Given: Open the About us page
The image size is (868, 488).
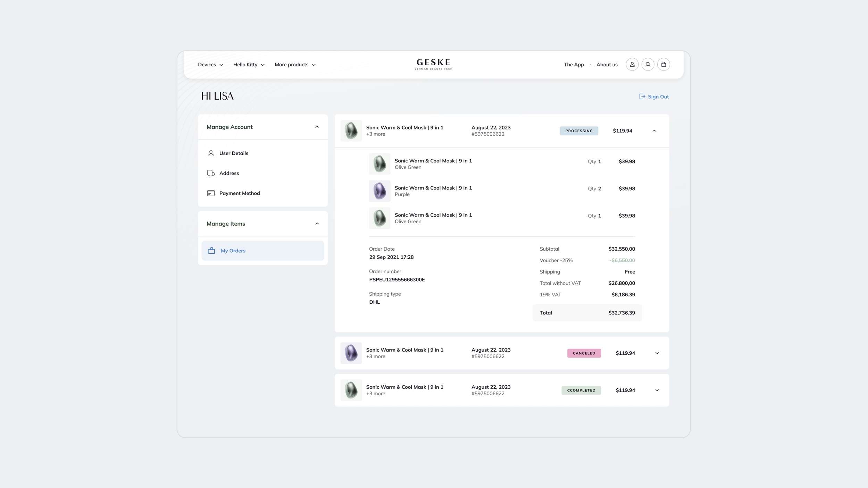Looking at the screenshot, I should click(x=607, y=65).
